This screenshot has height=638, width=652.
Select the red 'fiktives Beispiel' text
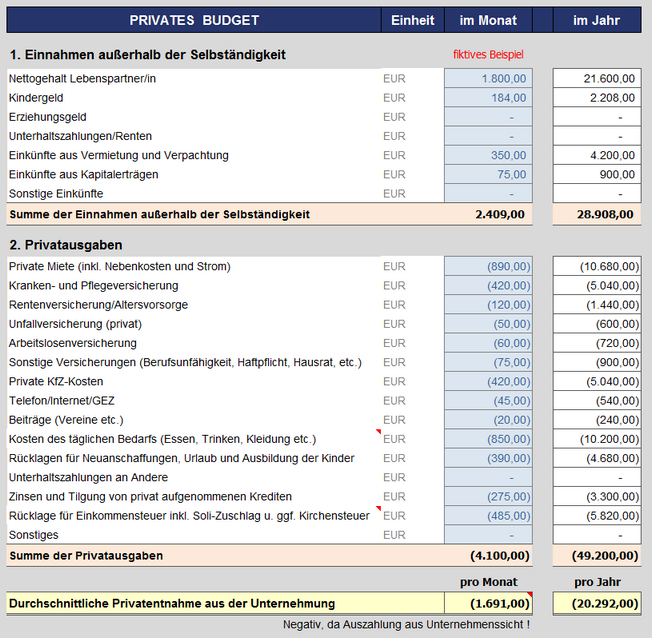point(488,54)
